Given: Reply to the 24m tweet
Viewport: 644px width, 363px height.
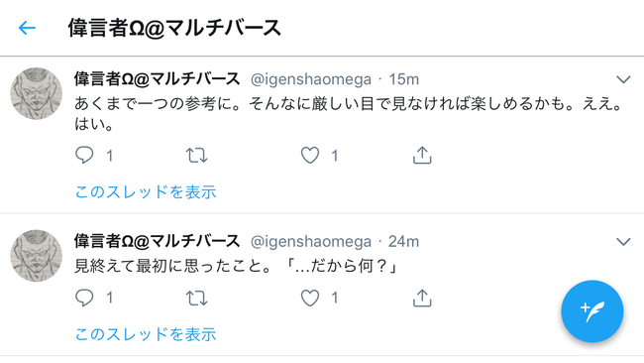Looking at the screenshot, I should point(84,298).
